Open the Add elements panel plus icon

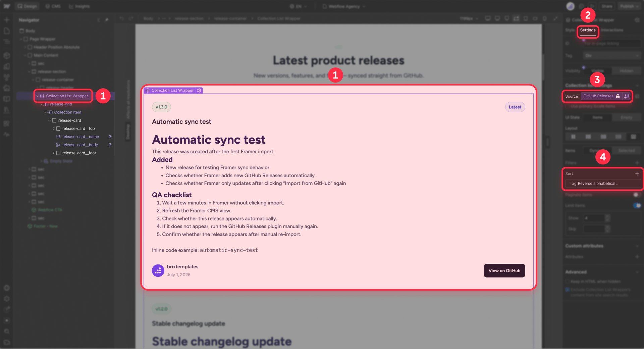point(7,20)
